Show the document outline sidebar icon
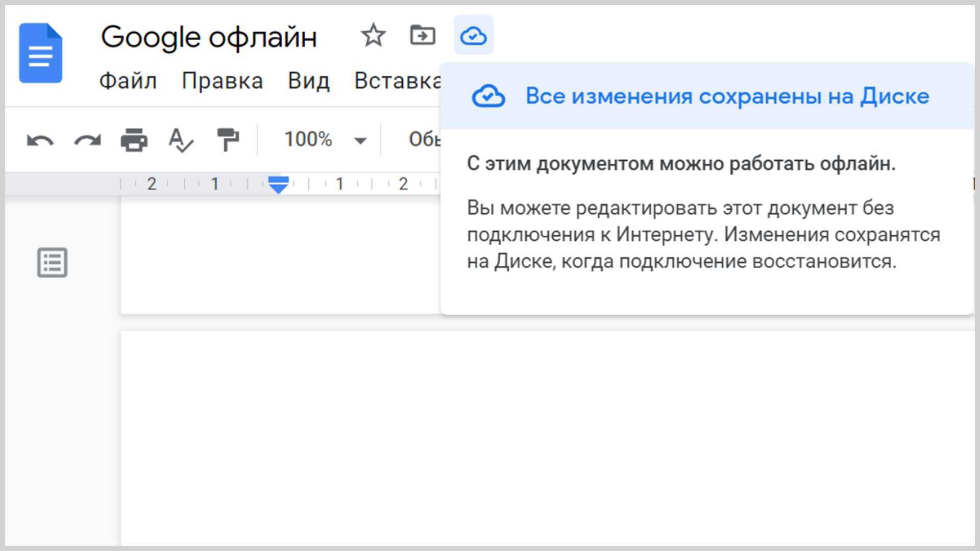The image size is (980, 551). [x=52, y=263]
